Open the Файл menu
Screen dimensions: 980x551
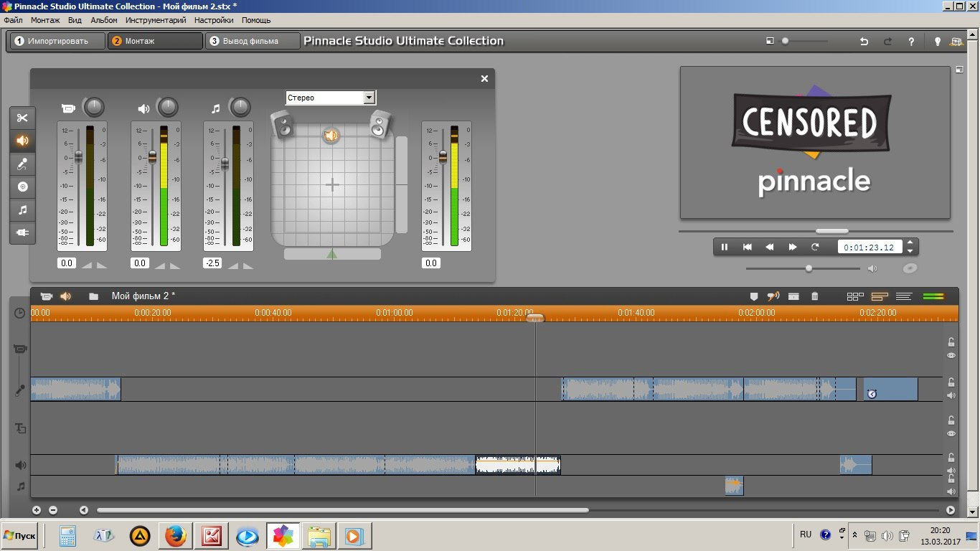[13, 20]
